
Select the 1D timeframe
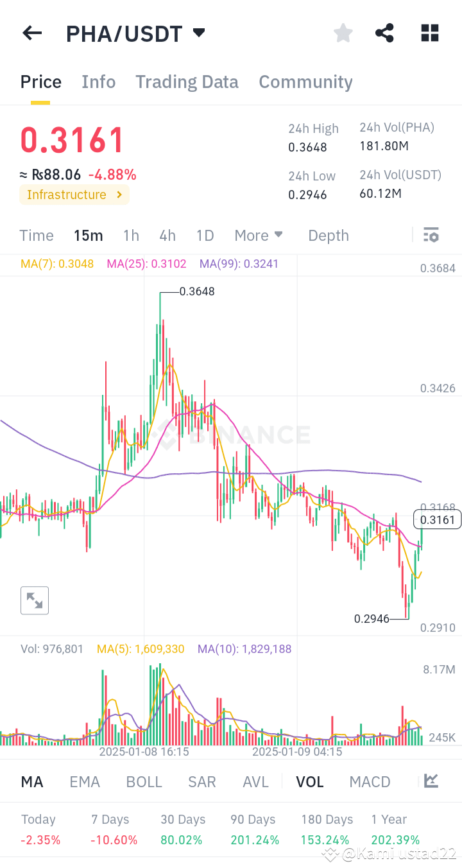click(205, 236)
